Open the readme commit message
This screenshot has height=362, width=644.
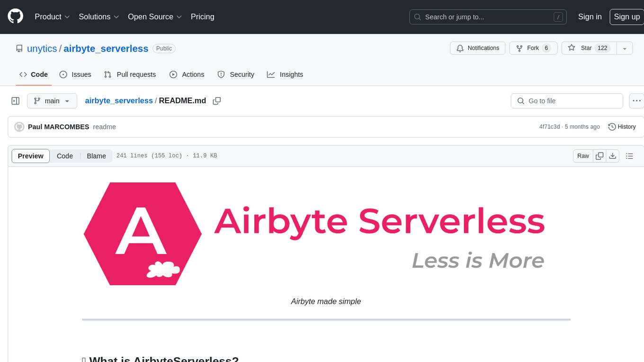point(105,127)
